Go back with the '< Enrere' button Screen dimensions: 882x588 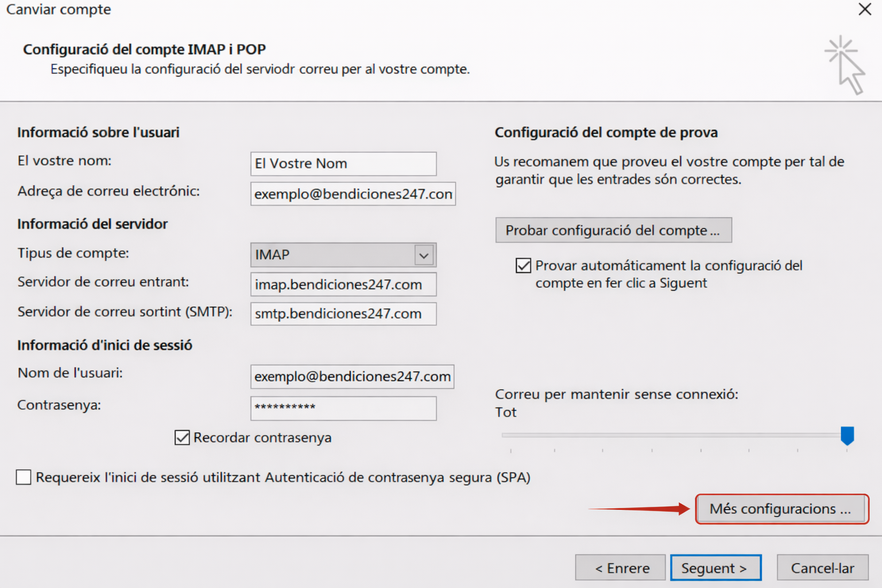click(x=620, y=568)
